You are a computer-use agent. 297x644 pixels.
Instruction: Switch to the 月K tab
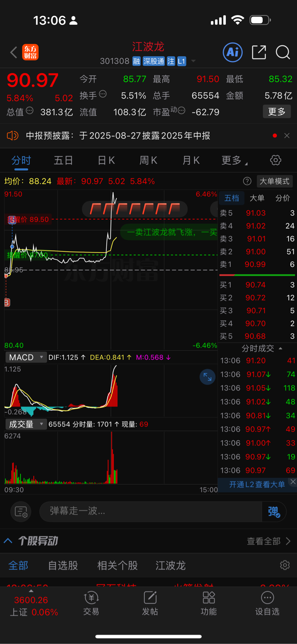click(x=191, y=160)
